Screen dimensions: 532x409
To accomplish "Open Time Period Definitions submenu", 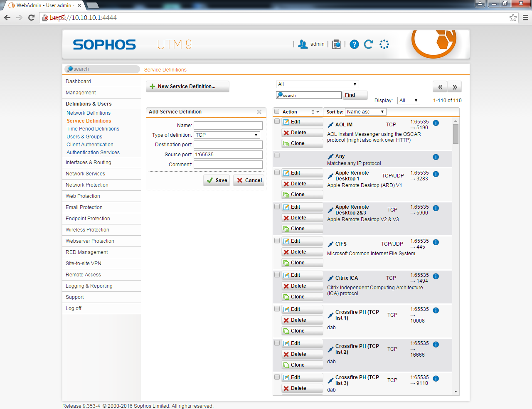I will 93,129.
